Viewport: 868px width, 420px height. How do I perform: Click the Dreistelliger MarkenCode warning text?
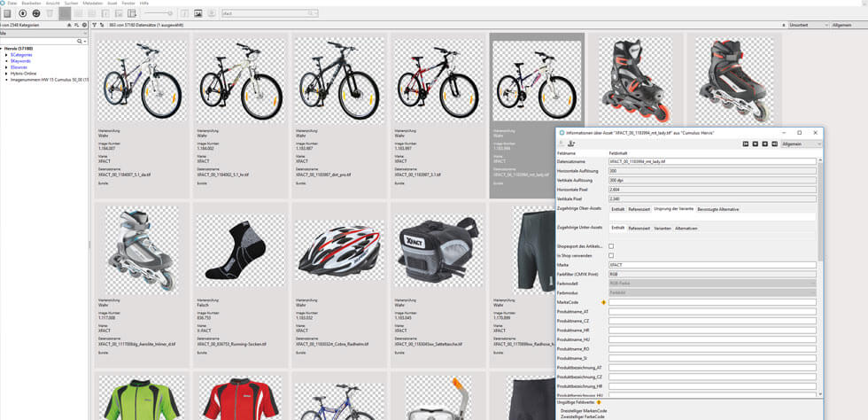click(x=584, y=411)
